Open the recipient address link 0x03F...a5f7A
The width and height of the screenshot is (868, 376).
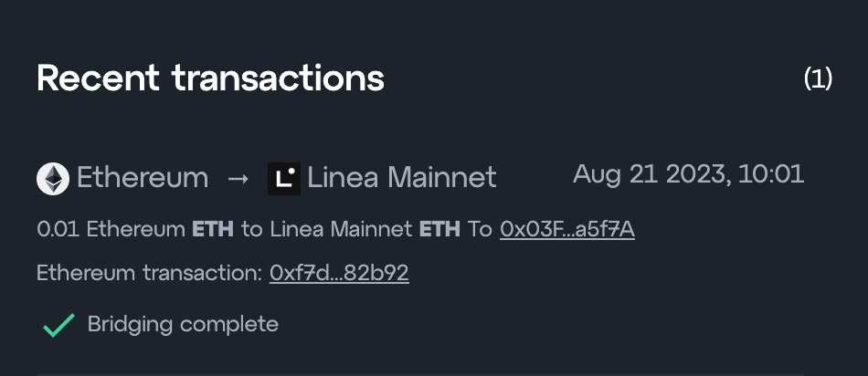566,229
